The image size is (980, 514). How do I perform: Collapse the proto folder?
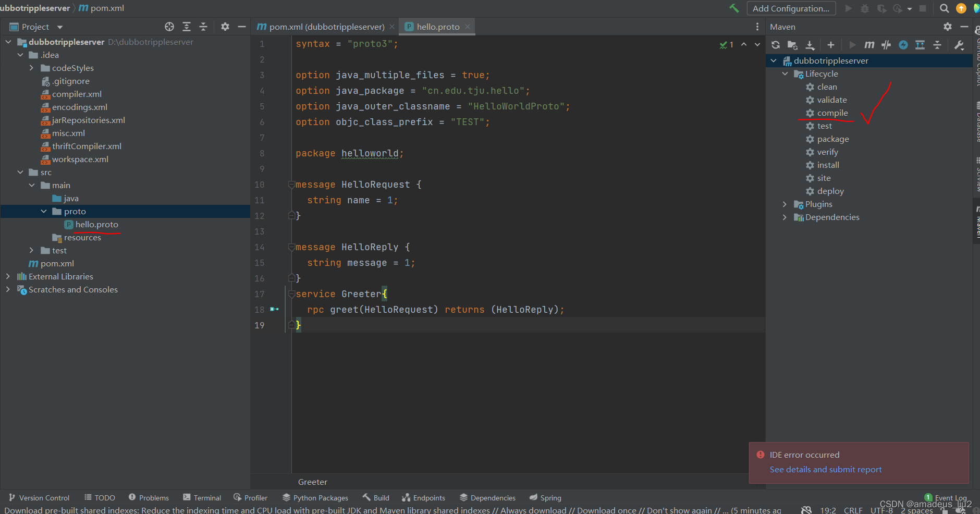click(x=44, y=211)
